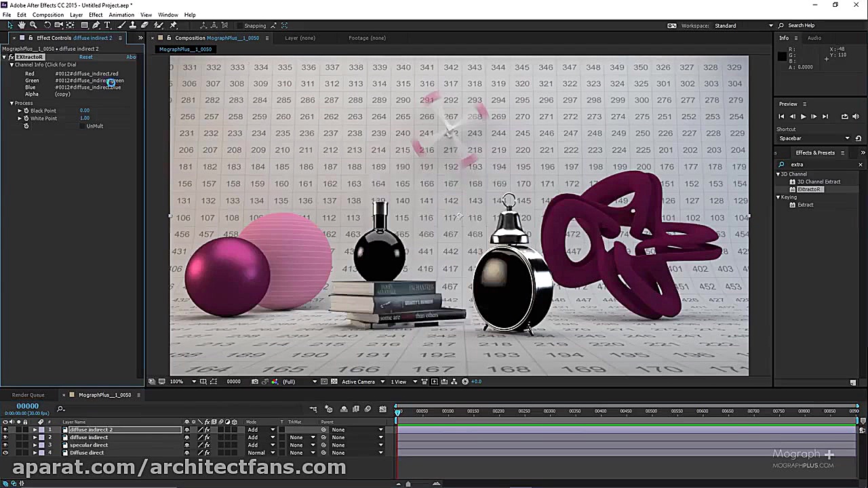868x488 pixels.
Task: Pick the Pen tool
Action: 96,25
